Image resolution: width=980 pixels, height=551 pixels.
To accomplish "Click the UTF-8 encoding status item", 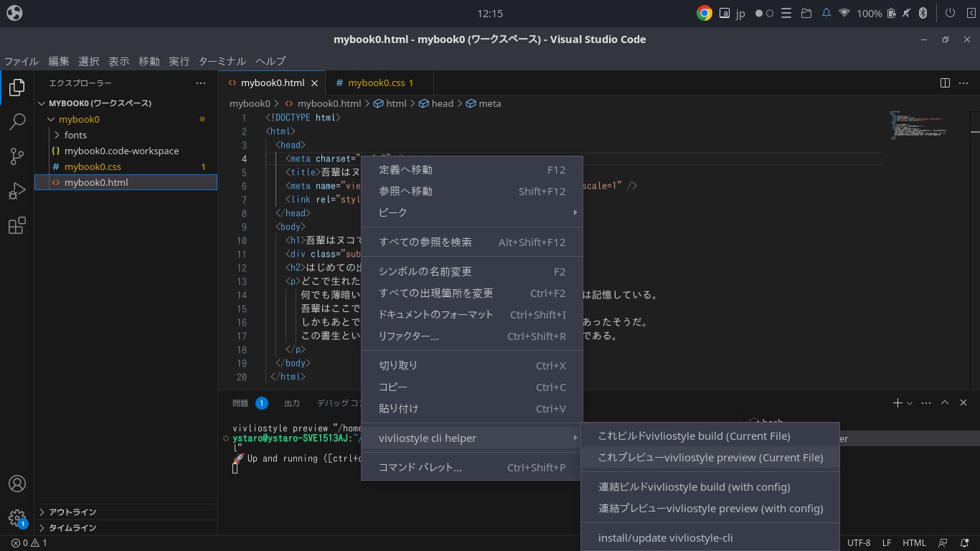I will pyautogui.click(x=859, y=543).
